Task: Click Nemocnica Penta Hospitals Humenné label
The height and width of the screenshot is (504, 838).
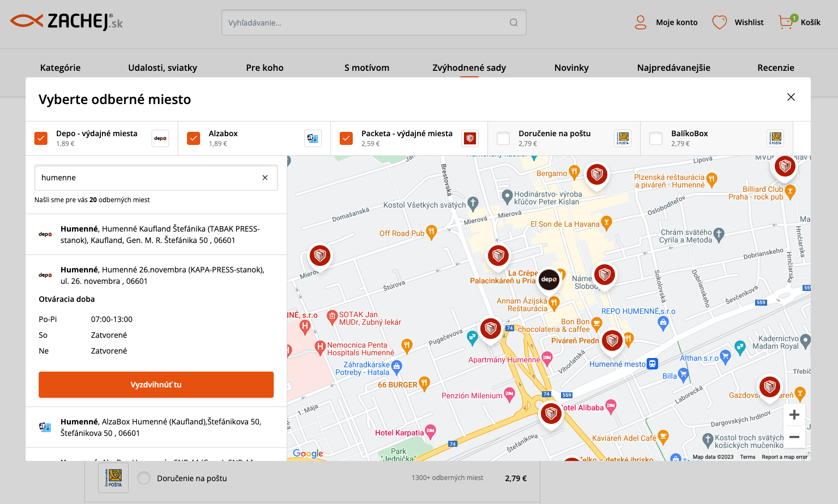Action: 360,349
